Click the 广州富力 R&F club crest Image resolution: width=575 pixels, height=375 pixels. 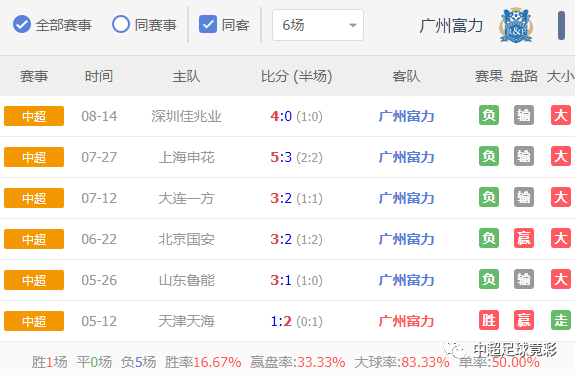click(516, 25)
